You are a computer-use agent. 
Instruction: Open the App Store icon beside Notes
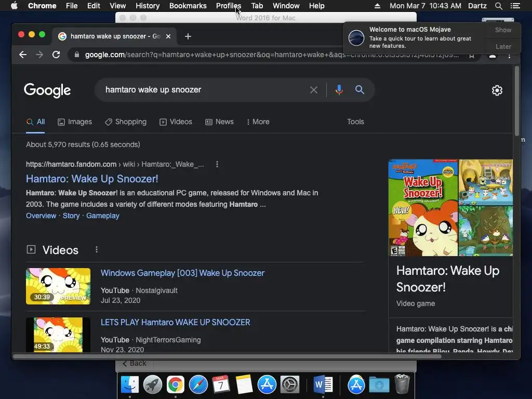click(x=267, y=385)
